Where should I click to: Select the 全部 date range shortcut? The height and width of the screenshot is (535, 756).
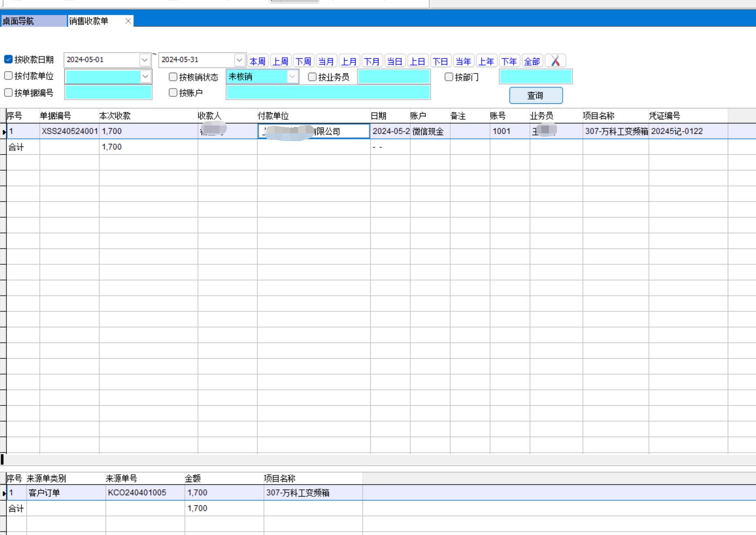[x=532, y=61]
